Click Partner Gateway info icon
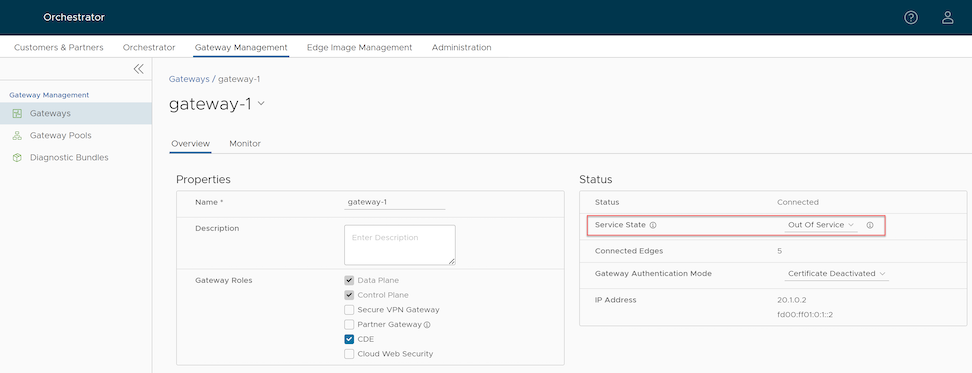 click(x=427, y=325)
